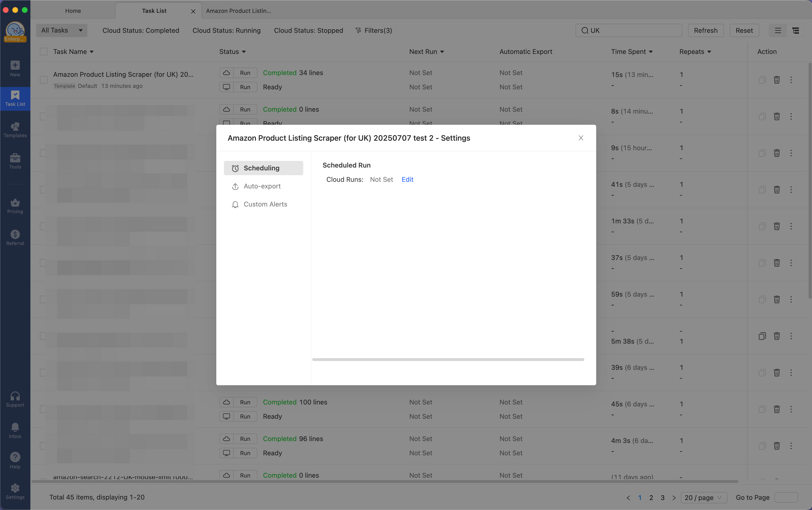
Task: Click cloud run icon for 100 lines task
Action: [227, 402]
